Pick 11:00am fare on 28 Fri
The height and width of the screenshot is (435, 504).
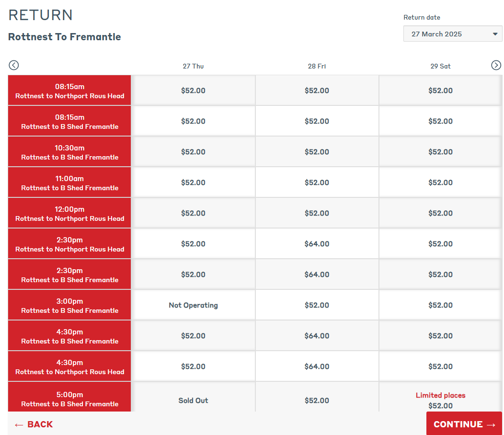click(x=317, y=183)
